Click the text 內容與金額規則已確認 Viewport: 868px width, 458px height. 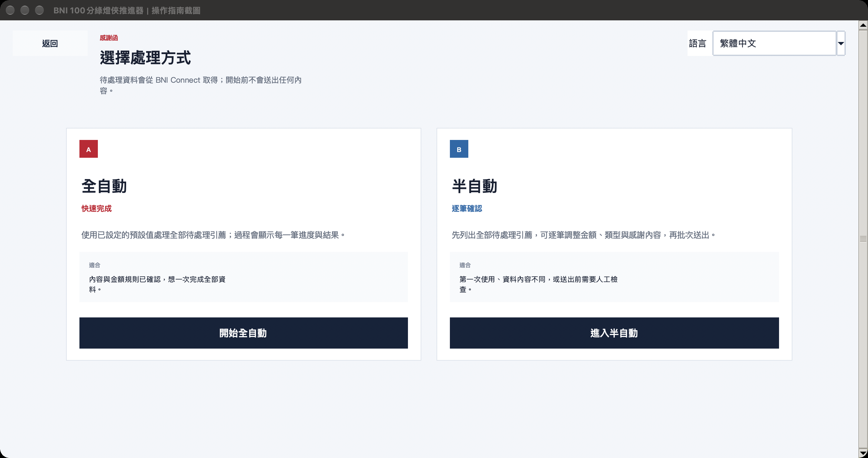click(125, 279)
